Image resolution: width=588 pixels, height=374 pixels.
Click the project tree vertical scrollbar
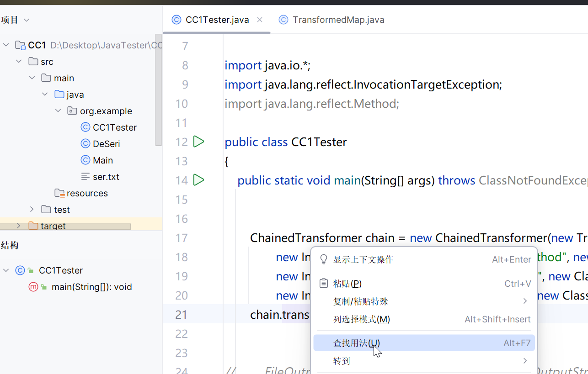(x=158, y=91)
